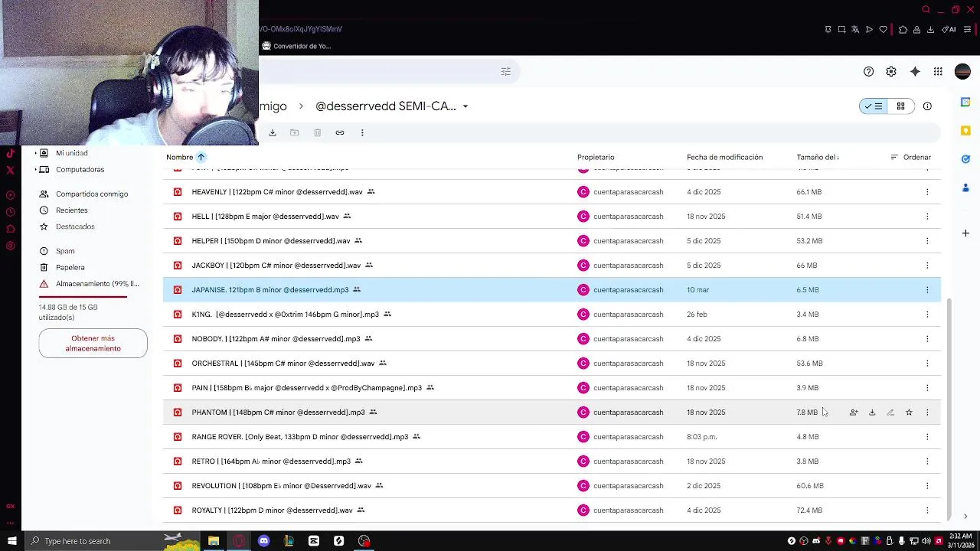Open the Google apps grid

click(938, 71)
